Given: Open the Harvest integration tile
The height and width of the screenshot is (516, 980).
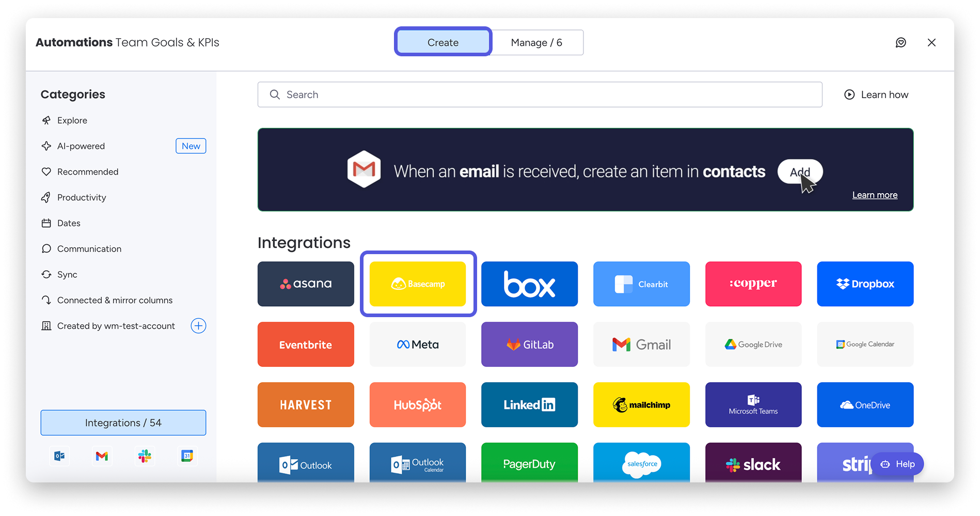Looking at the screenshot, I should tap(306, 404).
